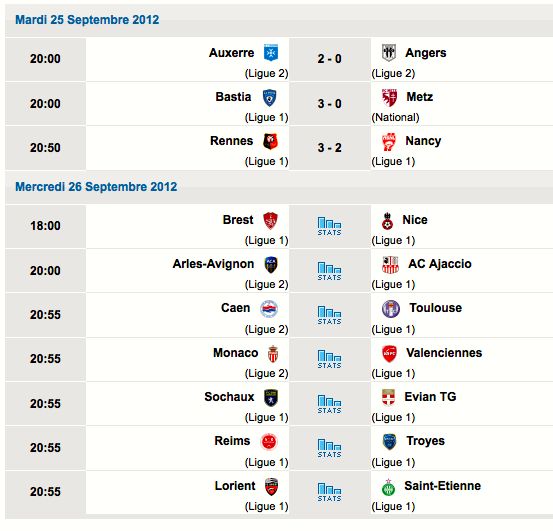This screenshot has height=531, width=553.
Task: Open STATS icon for Brest vs Nice
Action: [329, 226]
